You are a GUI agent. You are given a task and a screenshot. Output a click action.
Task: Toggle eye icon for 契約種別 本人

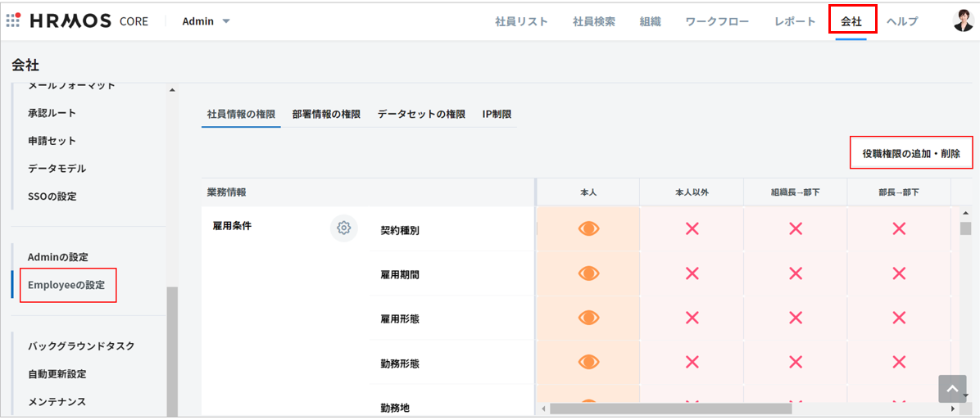point(588,229)
